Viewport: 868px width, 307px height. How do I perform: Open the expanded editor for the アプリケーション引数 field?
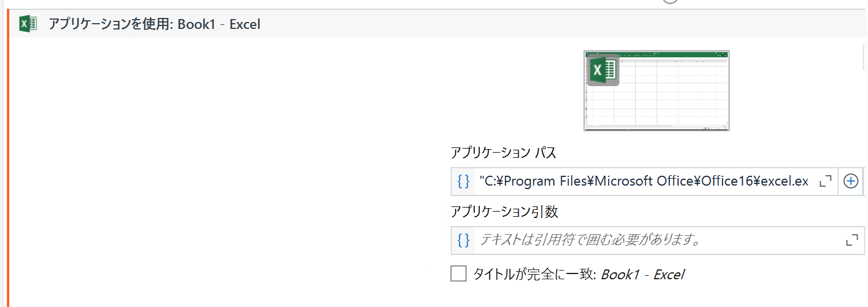click(x=852, y=240)
